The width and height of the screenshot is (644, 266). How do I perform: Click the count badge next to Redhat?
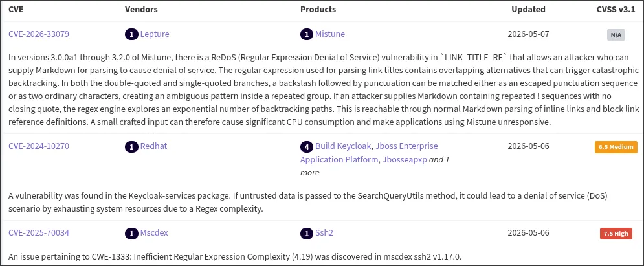(131, 146)
